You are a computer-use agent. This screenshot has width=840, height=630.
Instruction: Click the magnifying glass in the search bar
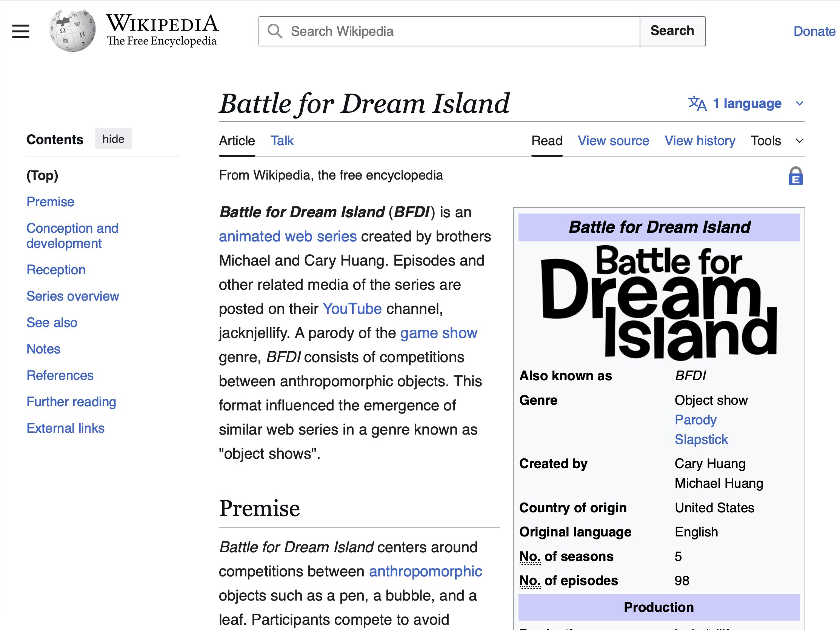[275, 31]
